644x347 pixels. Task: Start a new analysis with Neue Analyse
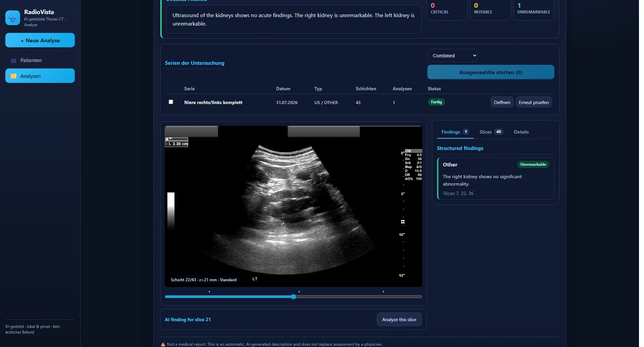click(x=40, y=40)
